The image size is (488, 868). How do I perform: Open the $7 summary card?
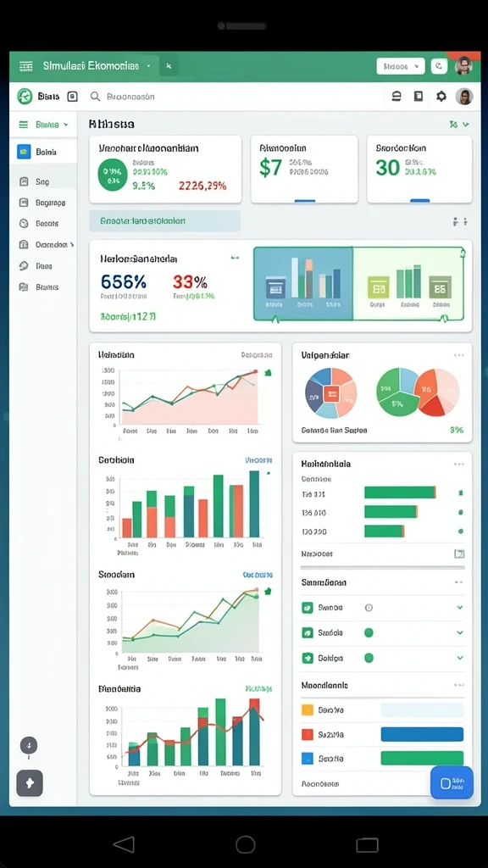(x=304, y=170)
